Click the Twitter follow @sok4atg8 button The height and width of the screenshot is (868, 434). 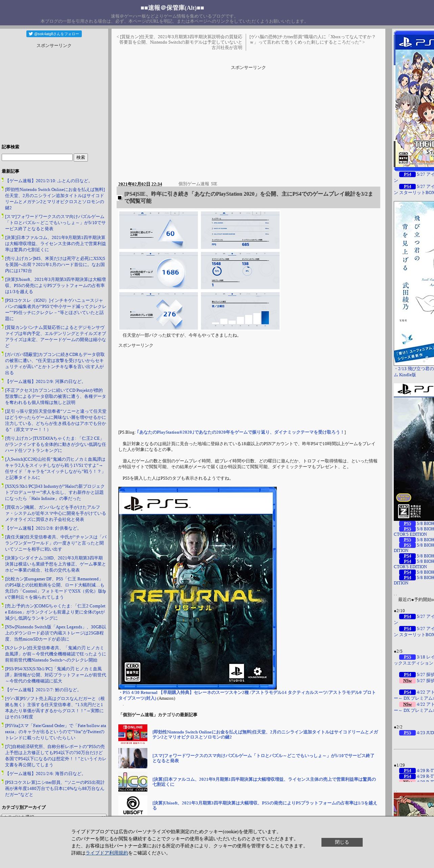[54, 34]
